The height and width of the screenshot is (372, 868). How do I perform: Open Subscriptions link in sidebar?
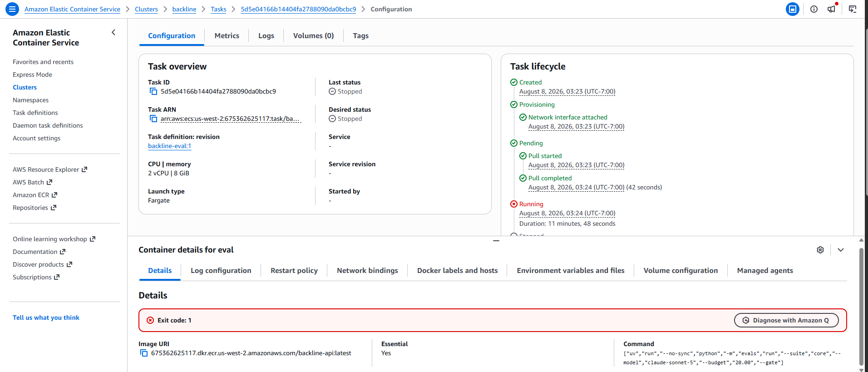coord(36,278)
